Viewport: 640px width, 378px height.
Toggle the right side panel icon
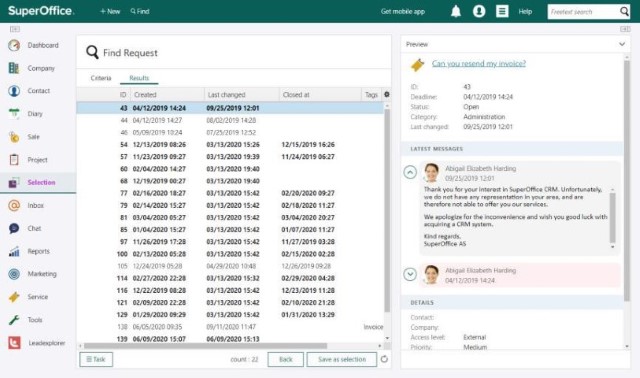(x=625, y=29)
